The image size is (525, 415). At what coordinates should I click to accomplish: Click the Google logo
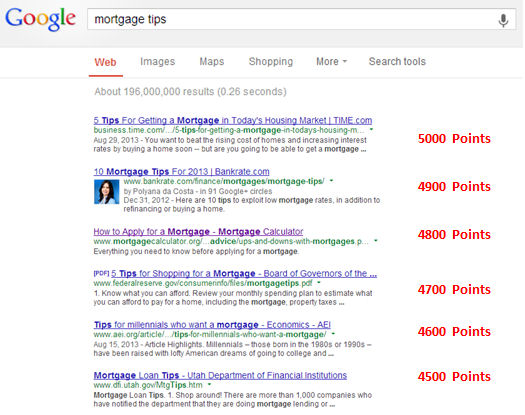click(40, 19)
